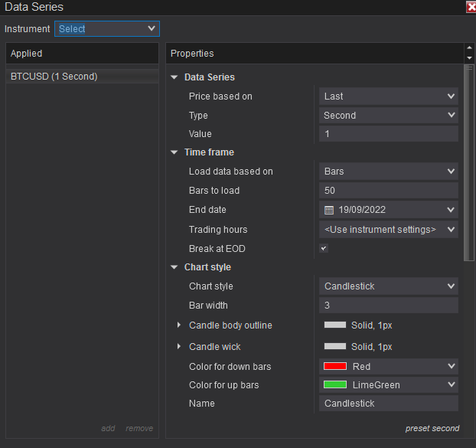Collapse the Time frame section
This screenshot has width=476, height=448.
coord(174,152)
